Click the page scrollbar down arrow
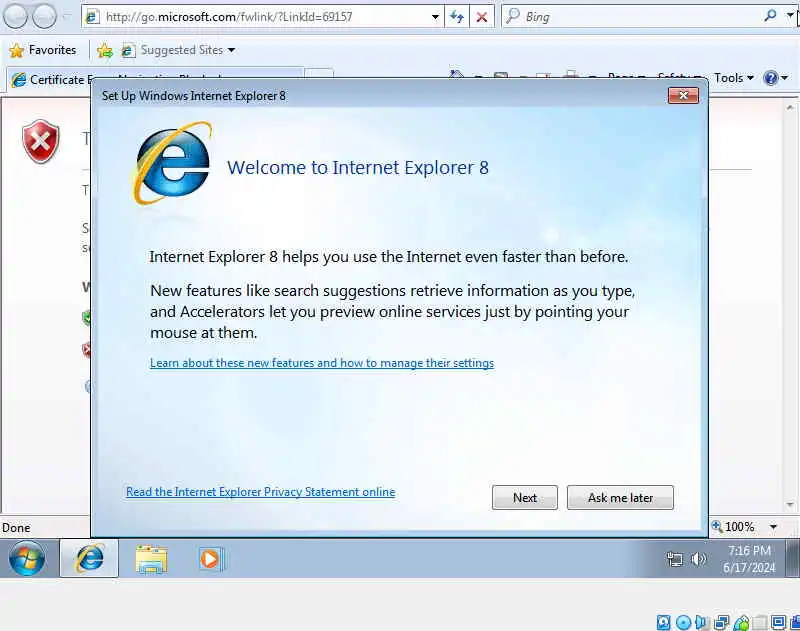This screenshot has height=631, width=800. click(x=790, y=505)
